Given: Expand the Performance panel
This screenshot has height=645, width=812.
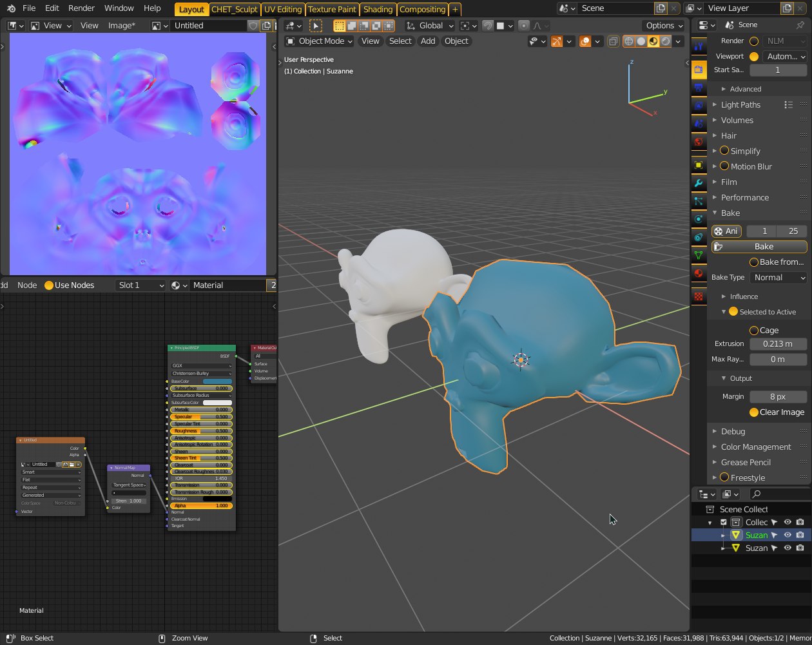Looking at the screenshot, I should click(745, 197).
